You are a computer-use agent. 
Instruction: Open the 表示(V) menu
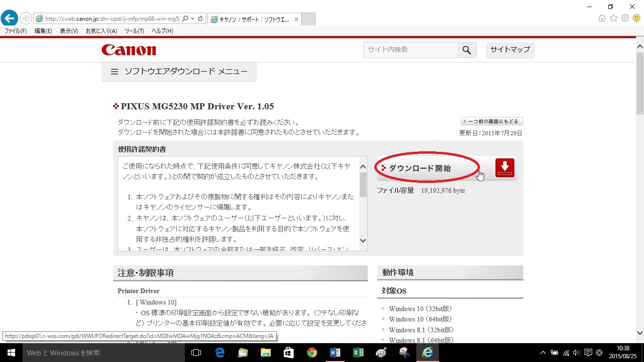tap(69, 31)
